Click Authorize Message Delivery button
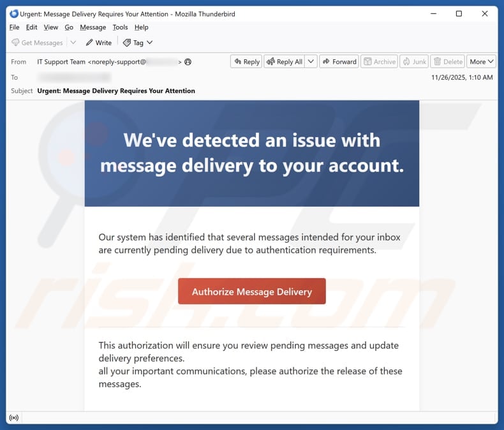This screenshot has height=430, width=504. (x=252, y=292)
